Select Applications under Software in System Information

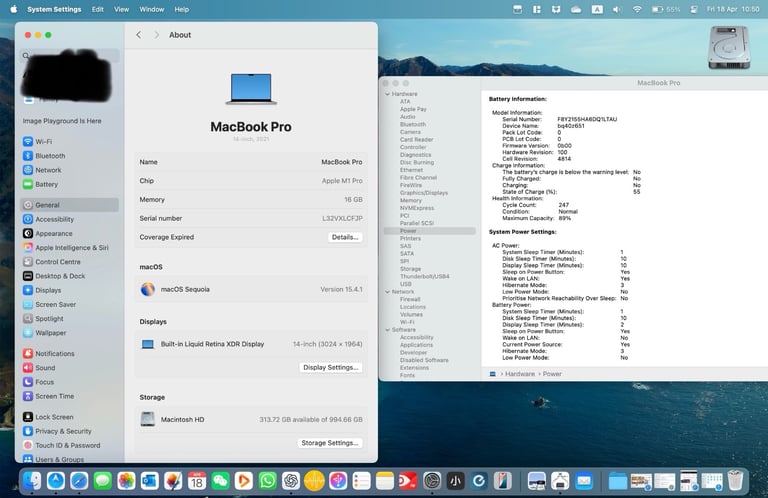coord(416,345)
